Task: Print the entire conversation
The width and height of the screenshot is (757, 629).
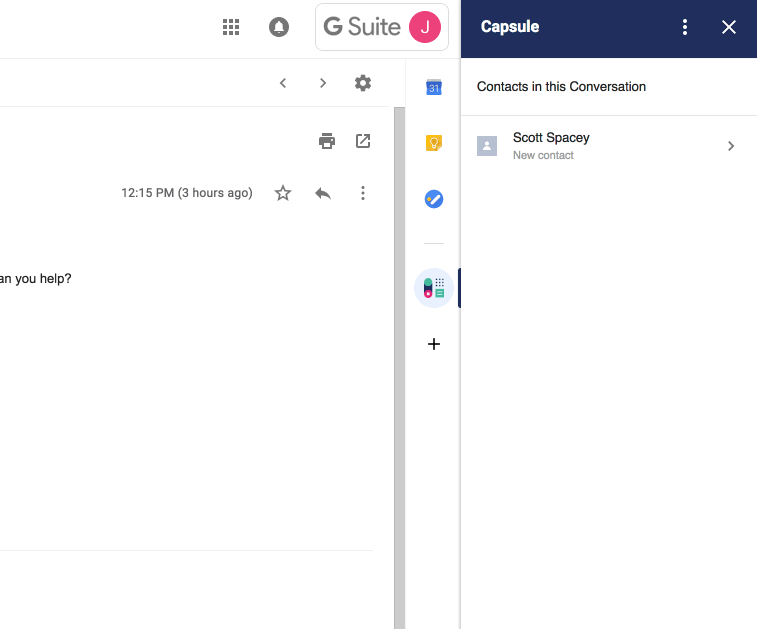Action: pyautogui.click(x=327, y=141)
